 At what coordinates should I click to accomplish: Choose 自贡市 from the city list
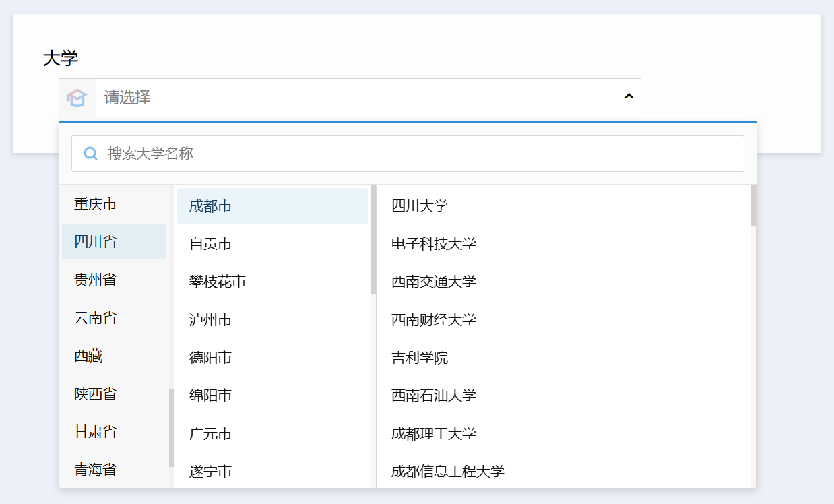coord(272,243)
